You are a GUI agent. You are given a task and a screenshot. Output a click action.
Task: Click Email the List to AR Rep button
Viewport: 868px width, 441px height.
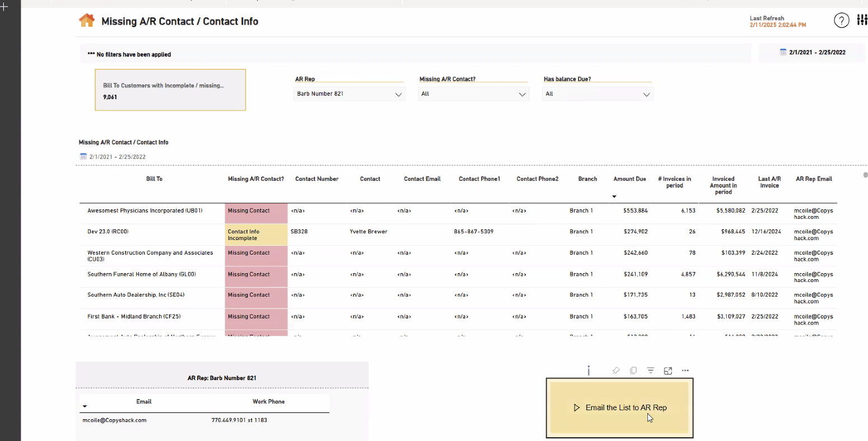[x=619, y=408]
